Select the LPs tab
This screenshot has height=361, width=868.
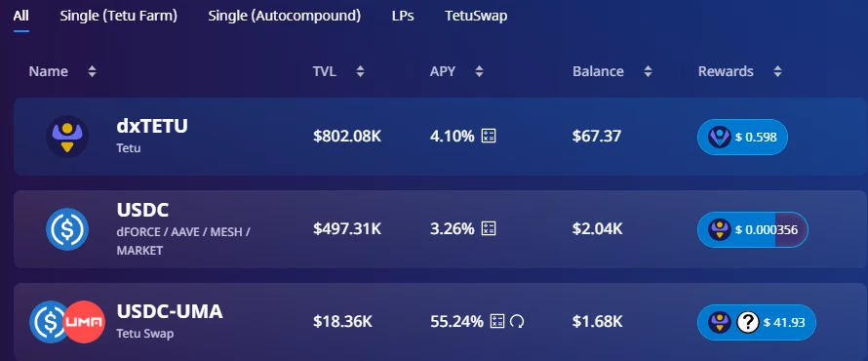coord(403,16)
